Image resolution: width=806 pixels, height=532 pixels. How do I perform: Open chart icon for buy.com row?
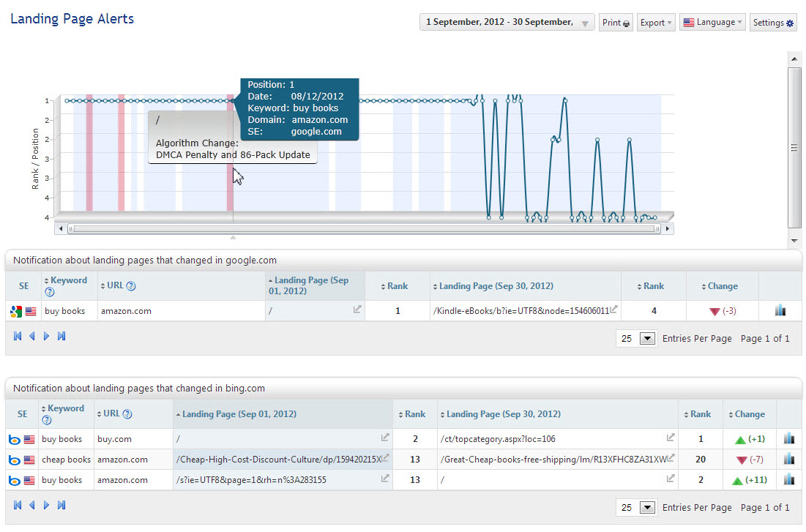pyautogui.click(x=788, y=439)
